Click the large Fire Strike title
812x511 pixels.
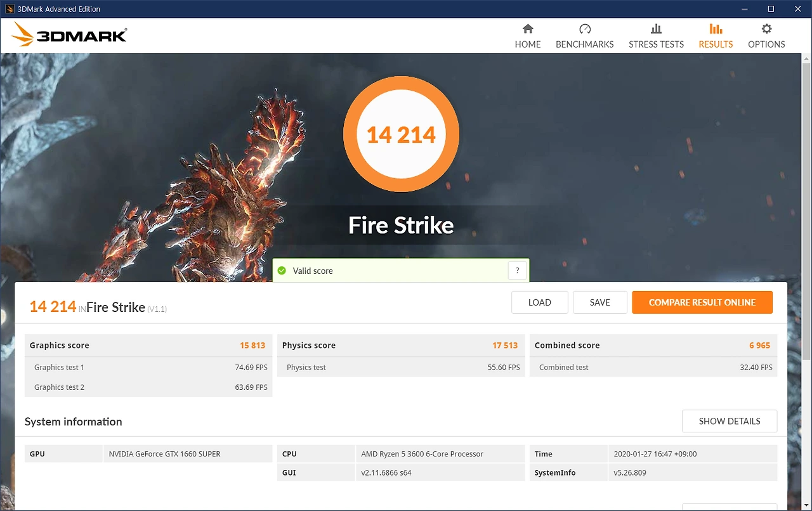point(401,225)
